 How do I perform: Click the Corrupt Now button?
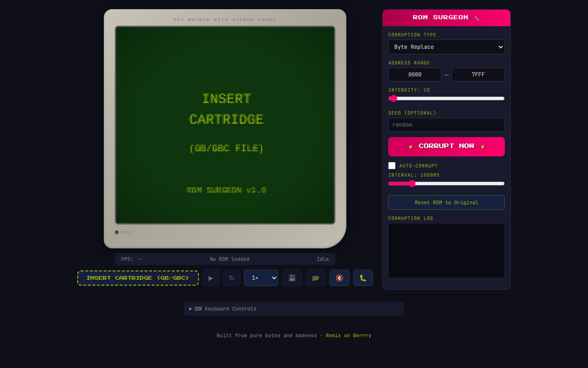(x=447, y=147)
